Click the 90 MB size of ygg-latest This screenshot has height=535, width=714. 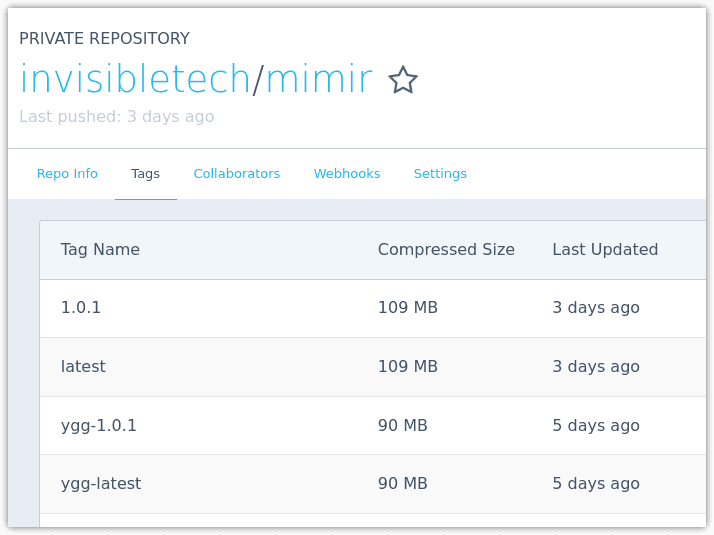403,484
